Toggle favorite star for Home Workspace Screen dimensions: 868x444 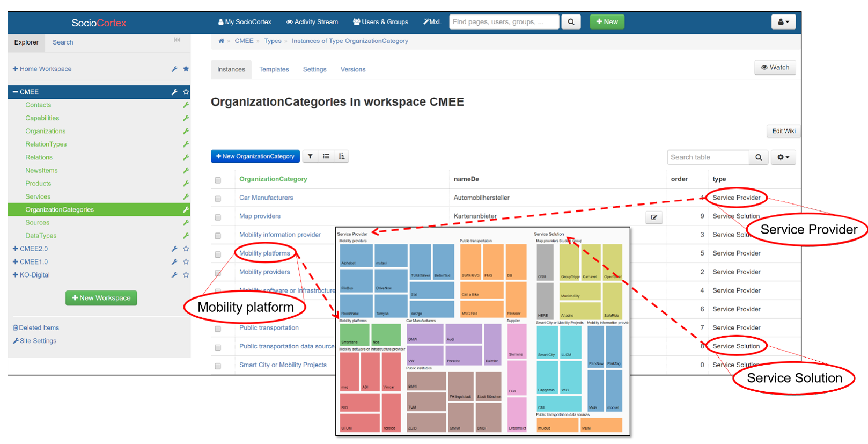186,69
